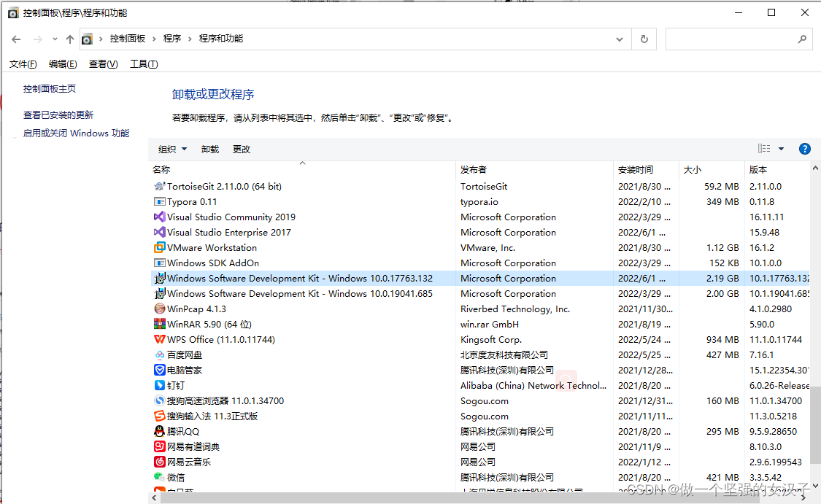Screen dimensions: 821x504
Task: Click the Typora 0.11 icon
Action: point(160,201)
